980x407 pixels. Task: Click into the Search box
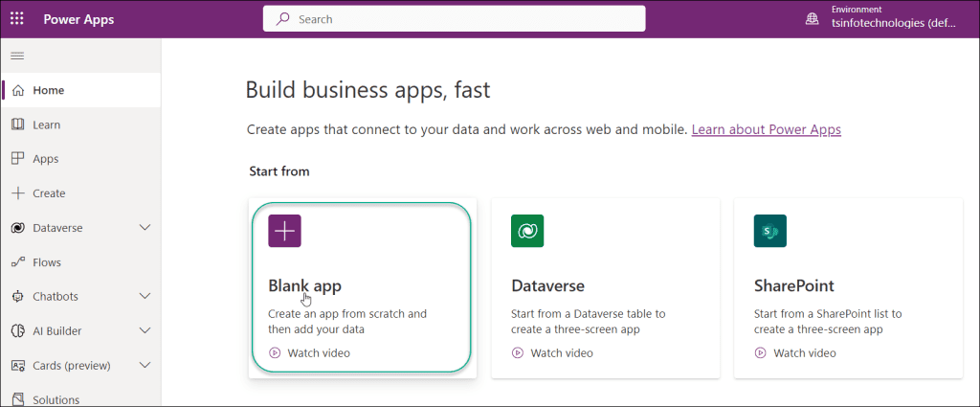click(454, 19)
